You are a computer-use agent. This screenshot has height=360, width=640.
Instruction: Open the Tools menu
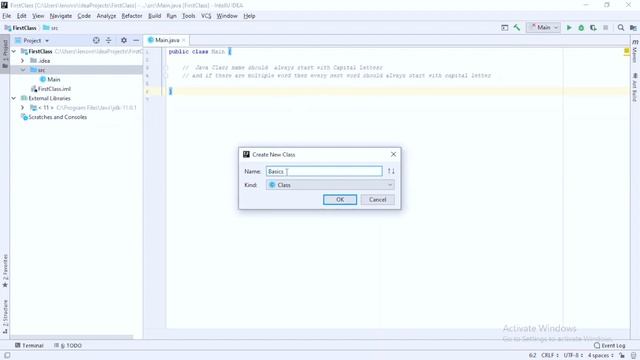(x=189, y=16)
